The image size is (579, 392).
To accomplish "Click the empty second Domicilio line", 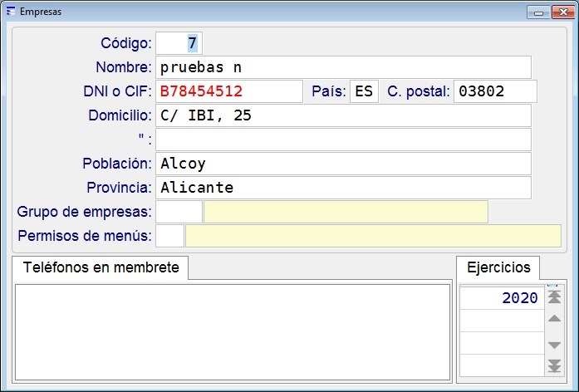I will pos(343,140).
